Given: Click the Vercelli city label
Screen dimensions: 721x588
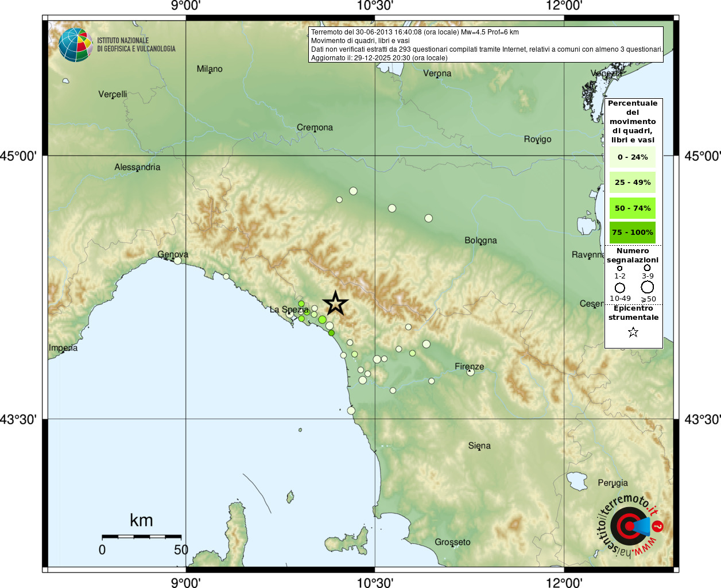Looking at the screenshot, I should pyautogui.click(x=113, y=94).
